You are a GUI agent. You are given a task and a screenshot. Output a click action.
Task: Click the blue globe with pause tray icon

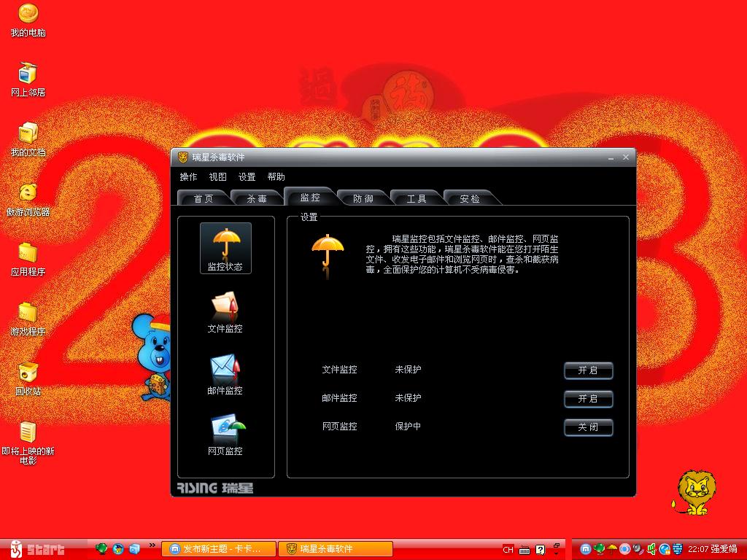[665, 549]
